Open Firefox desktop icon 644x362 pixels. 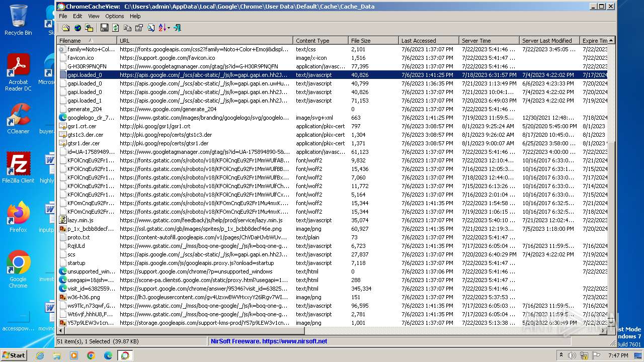pyautogui.click(x=18, y=217)
